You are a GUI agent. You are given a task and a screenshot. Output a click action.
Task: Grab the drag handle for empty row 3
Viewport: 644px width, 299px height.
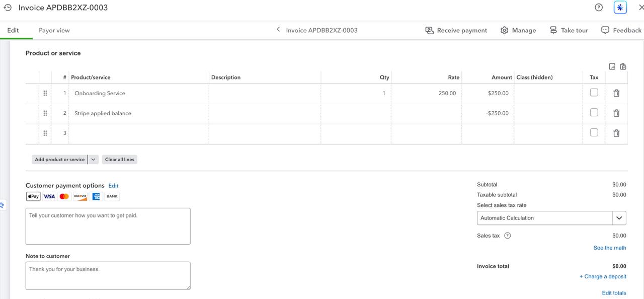point(45,133)
